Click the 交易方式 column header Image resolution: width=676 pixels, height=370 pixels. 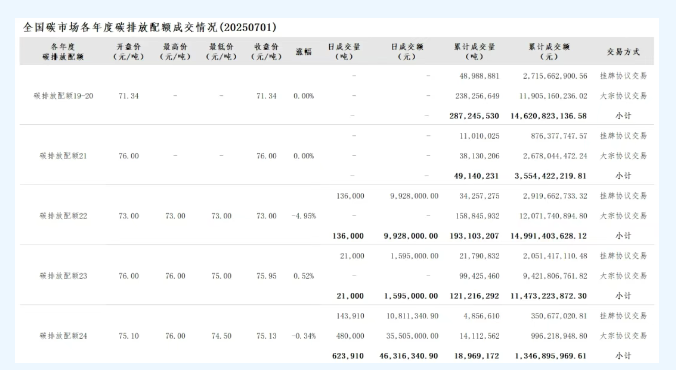pos(623,52)
